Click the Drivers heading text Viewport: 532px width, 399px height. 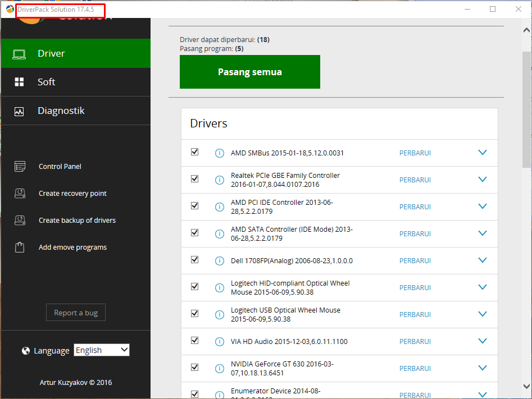[208, 123]
